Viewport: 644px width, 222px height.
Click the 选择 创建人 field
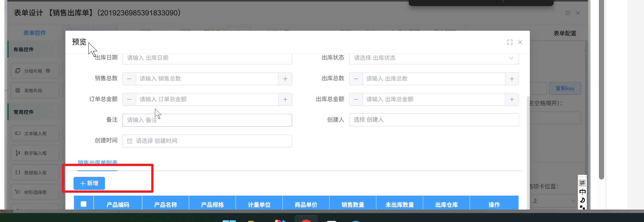pos(434,120)
